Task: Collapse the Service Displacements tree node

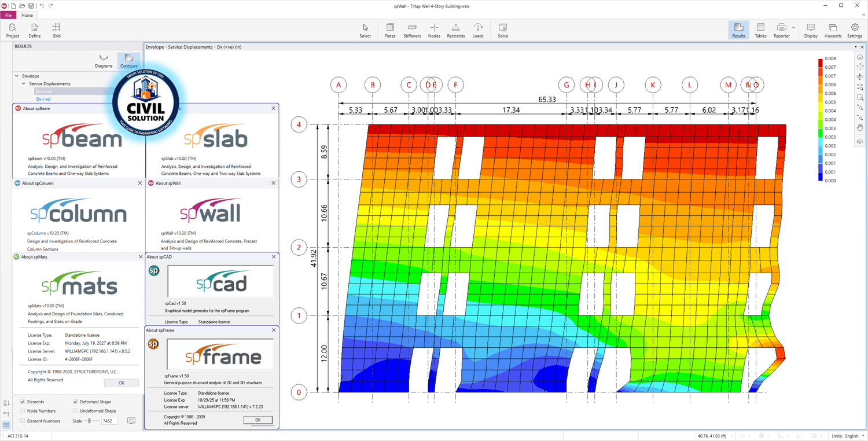Action: tap(24, 84)
